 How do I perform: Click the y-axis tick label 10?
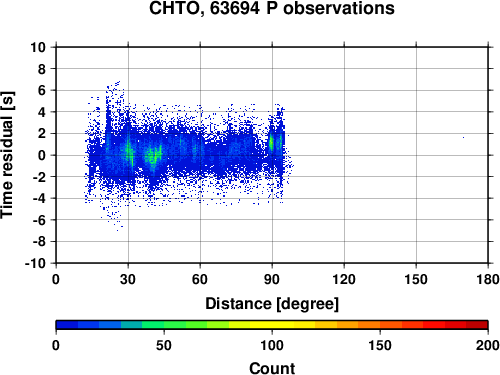38,47
